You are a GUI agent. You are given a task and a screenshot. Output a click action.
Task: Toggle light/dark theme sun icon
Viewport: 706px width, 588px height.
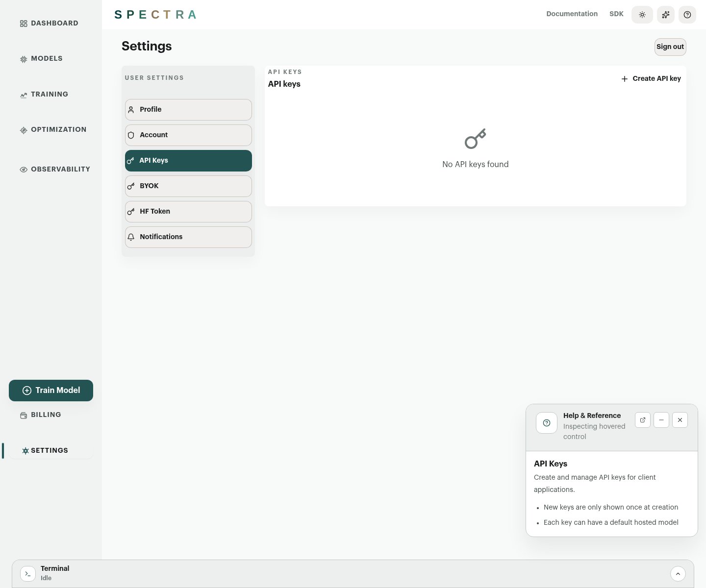pyautogui.click(x=642, y=15)
